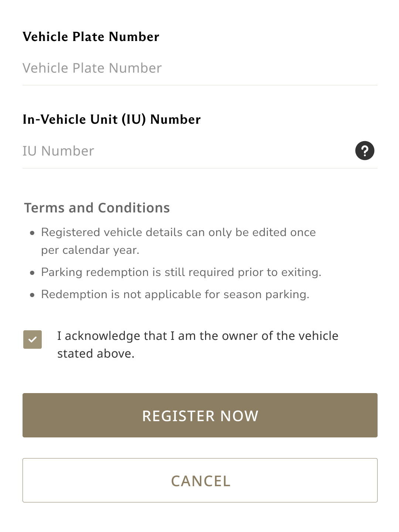
Task: Click the 'Registered vehicle details' term text
Action: coord(178,232)
